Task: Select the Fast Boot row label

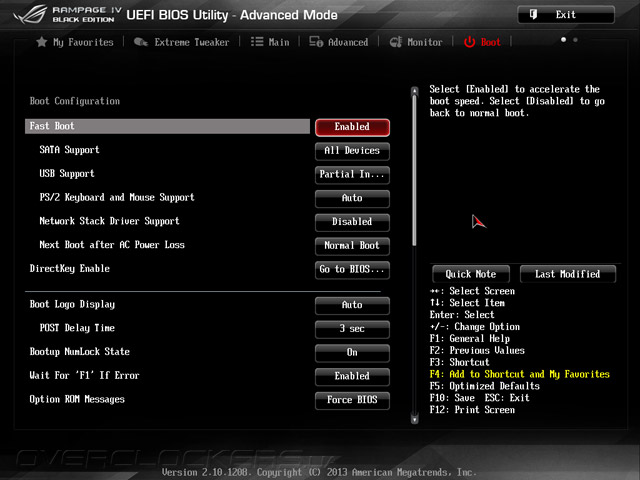Action: click(52, 126)
